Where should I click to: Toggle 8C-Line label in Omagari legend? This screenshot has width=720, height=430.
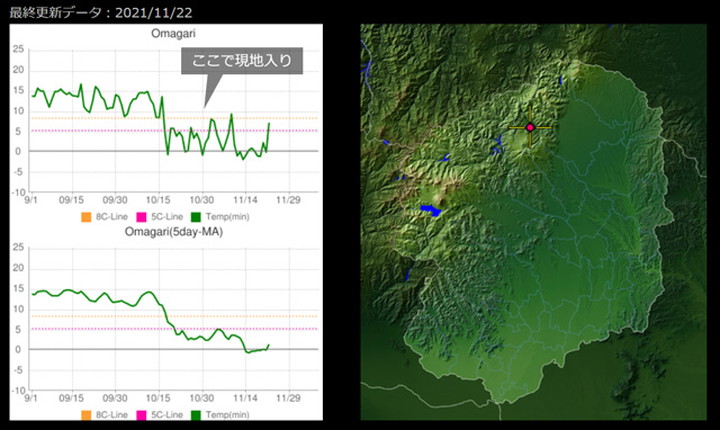coord(112,217)
